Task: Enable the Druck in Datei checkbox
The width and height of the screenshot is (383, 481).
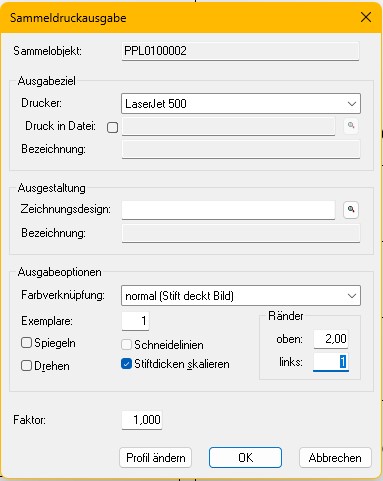Action: coord(113,127)
